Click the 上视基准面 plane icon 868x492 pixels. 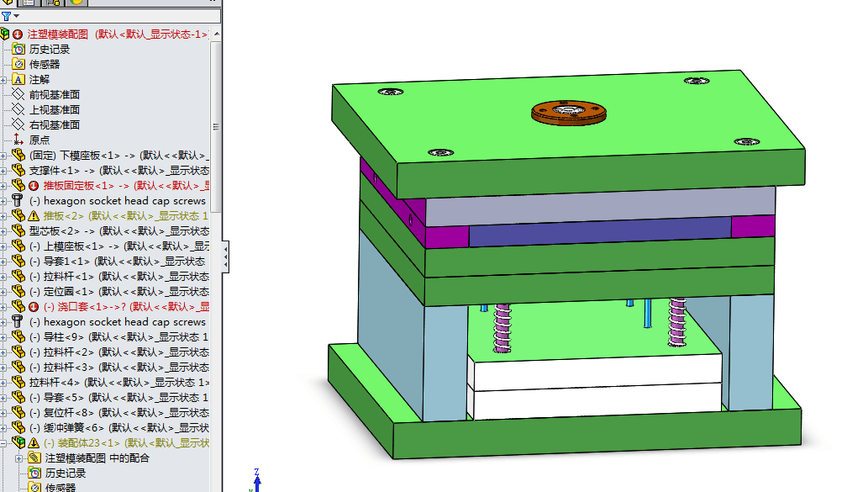pyautogui.click(x=18, y=109)
